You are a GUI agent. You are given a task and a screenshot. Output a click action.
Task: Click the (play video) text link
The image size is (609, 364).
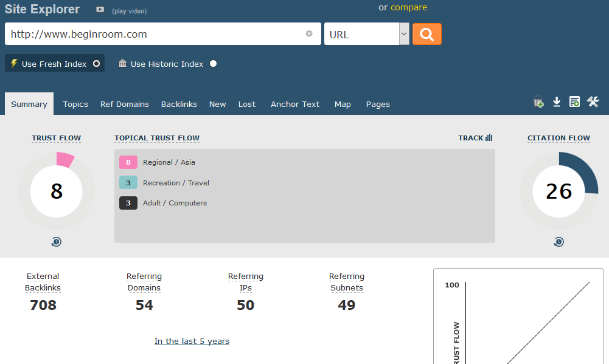point(130,11)
